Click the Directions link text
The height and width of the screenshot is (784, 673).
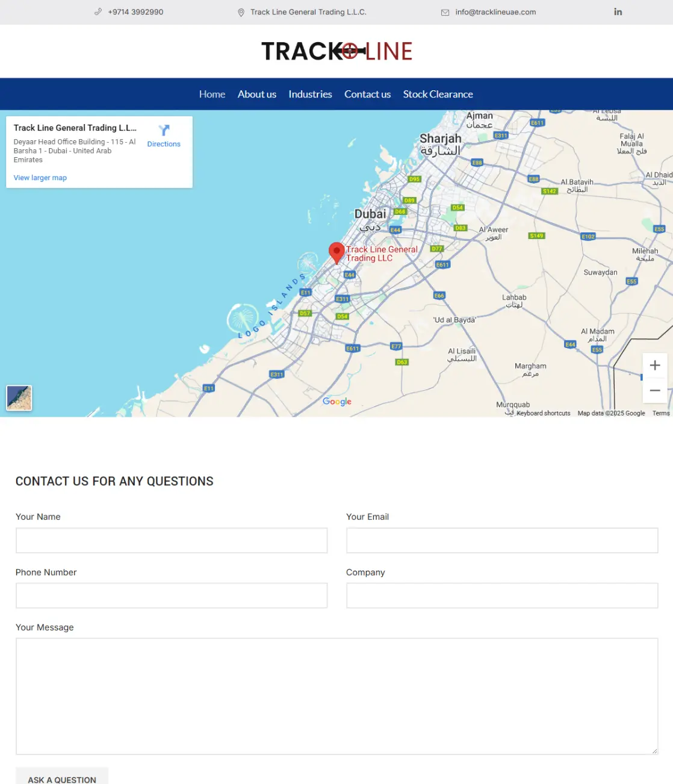tap(164, 144)
